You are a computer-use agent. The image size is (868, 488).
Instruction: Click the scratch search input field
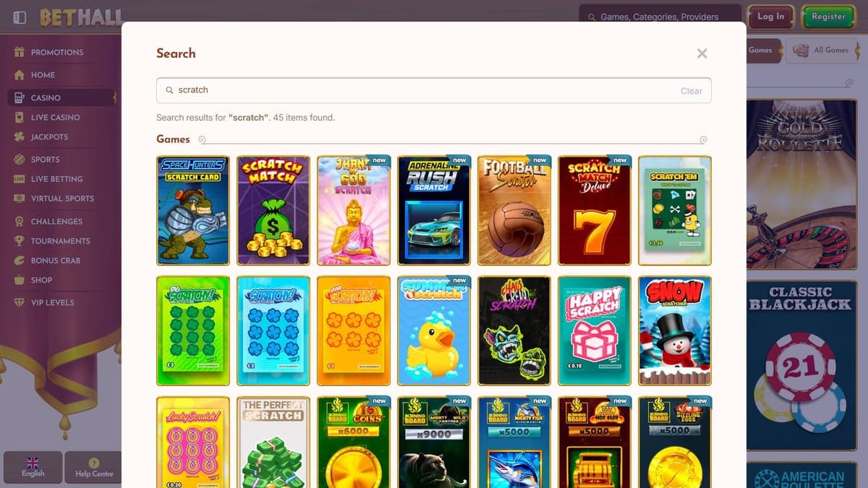click(x=434, y=90)
